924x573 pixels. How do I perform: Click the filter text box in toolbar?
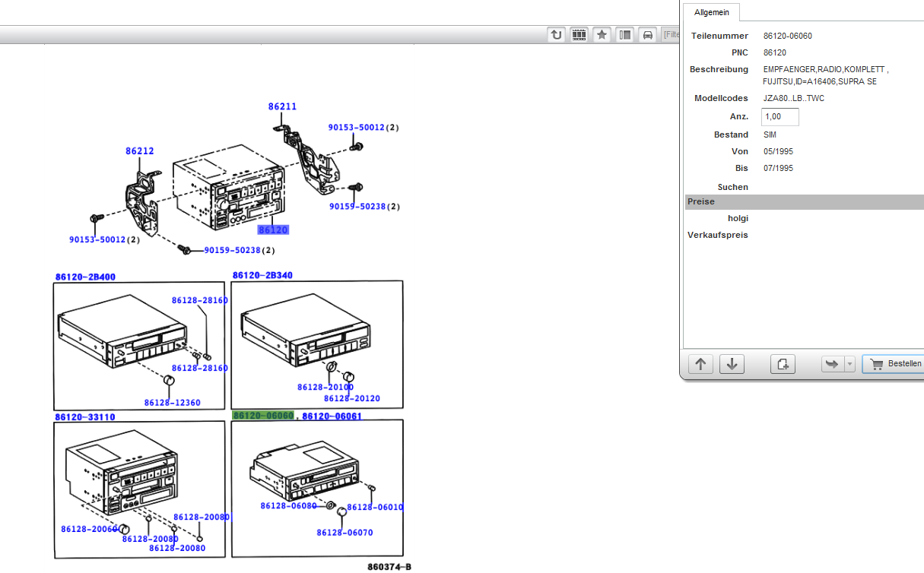(x=669, y=34)
